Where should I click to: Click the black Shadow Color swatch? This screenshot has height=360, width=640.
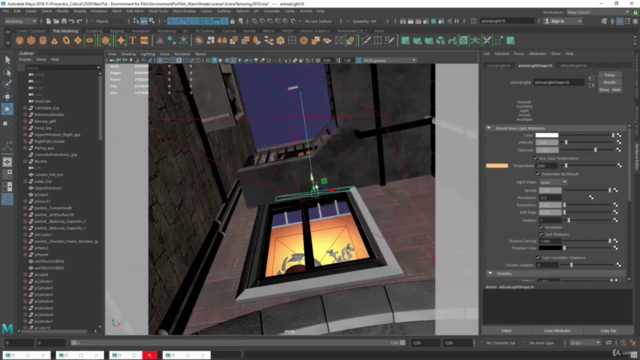[550, 248]
